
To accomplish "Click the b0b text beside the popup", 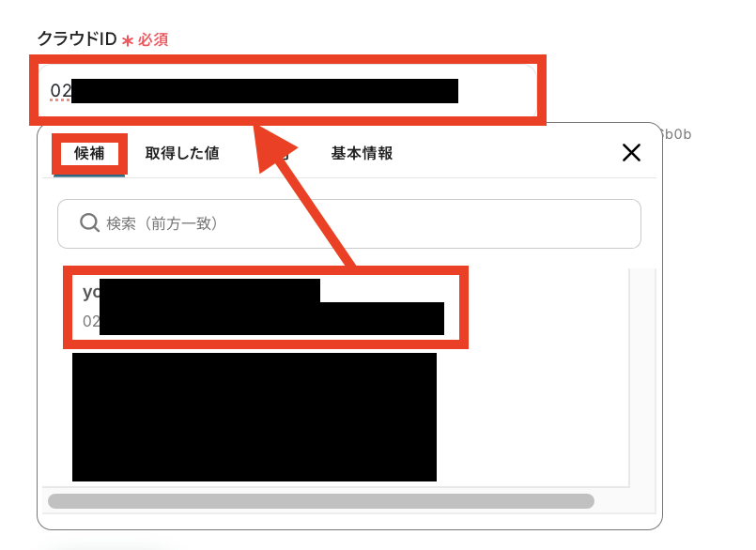I will [677, 134].
